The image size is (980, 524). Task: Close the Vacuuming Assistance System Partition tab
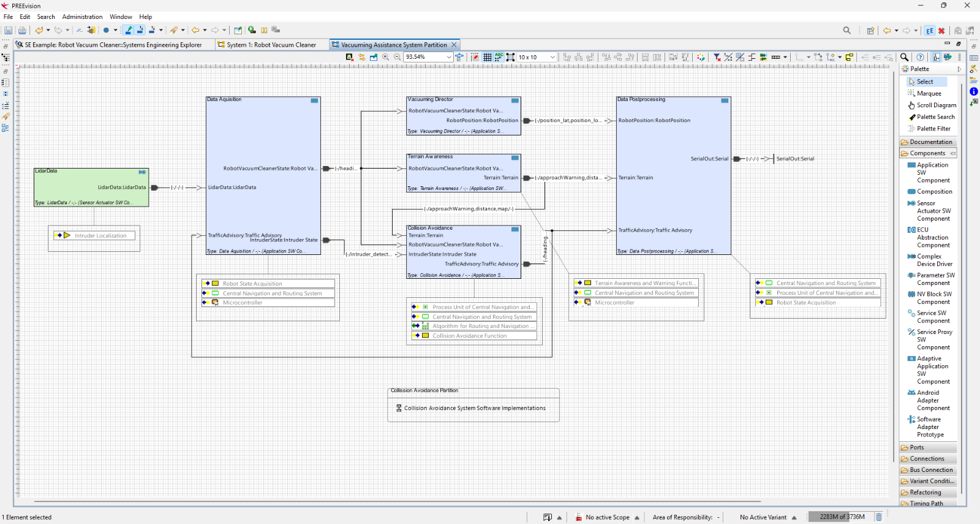(x=454, y=45)
